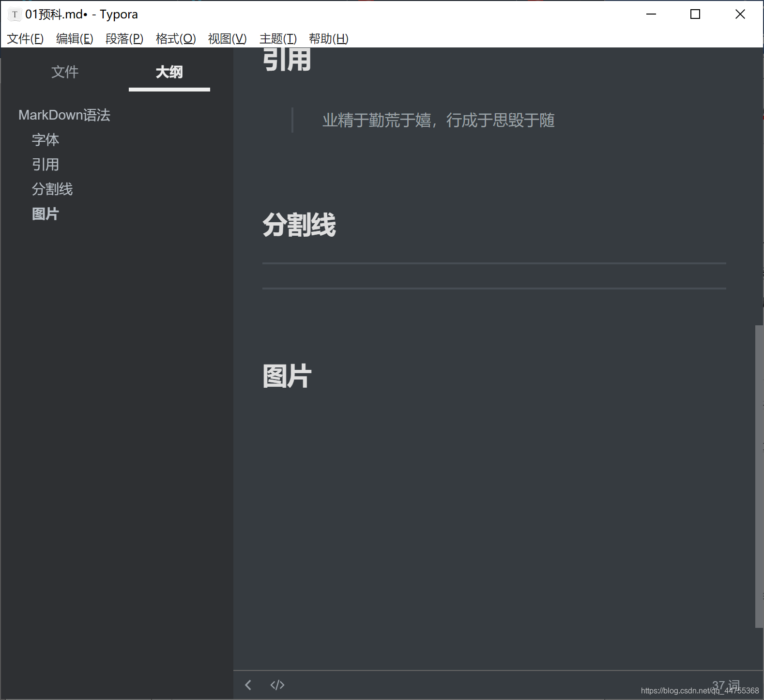
Task: Maximize the Typora window
Action: (x=695, y=15)
